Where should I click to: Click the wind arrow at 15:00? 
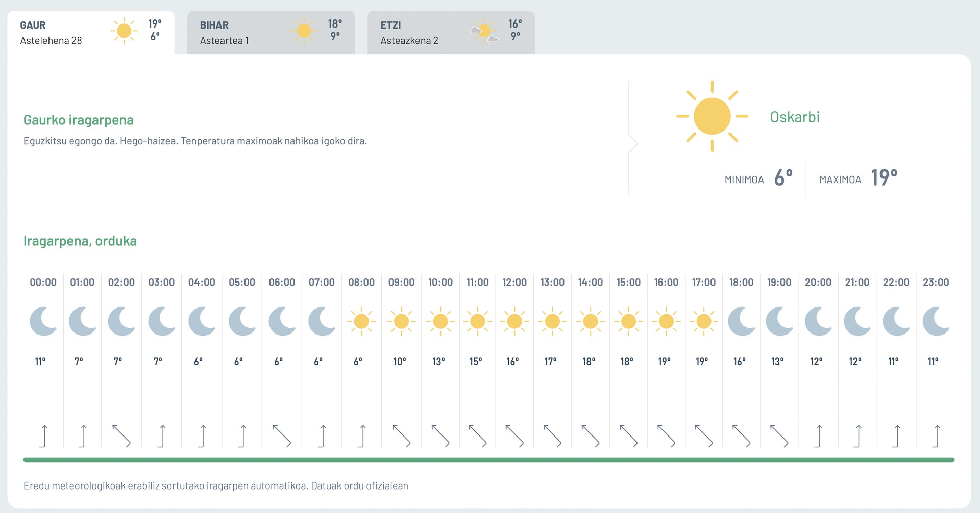pyautogui.click(x=628, y=436)
